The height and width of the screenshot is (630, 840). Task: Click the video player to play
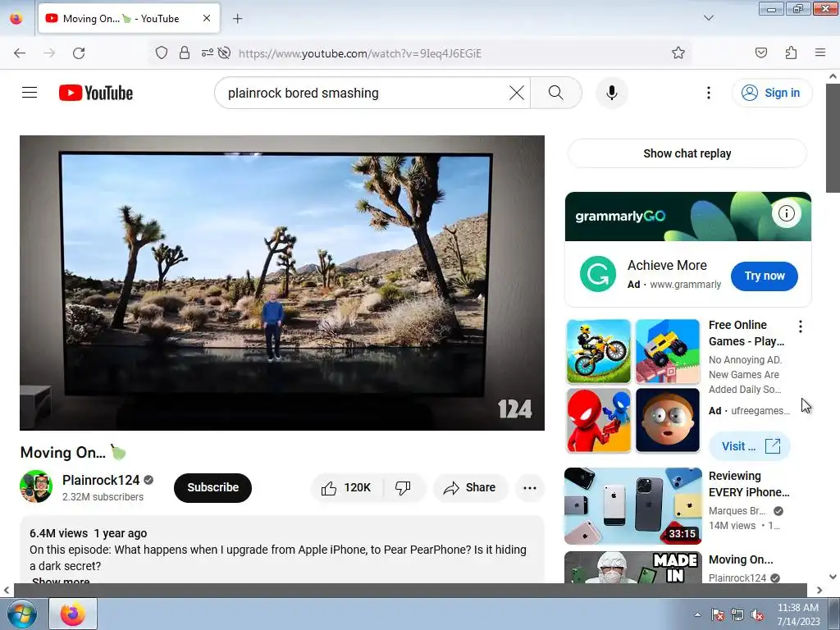(x=282, y=283)
